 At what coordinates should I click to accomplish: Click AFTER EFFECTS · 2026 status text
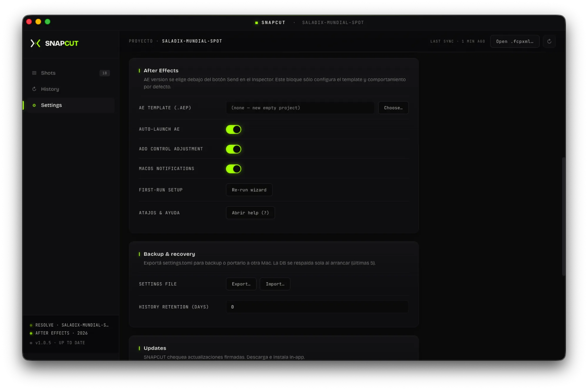point(61,333)
